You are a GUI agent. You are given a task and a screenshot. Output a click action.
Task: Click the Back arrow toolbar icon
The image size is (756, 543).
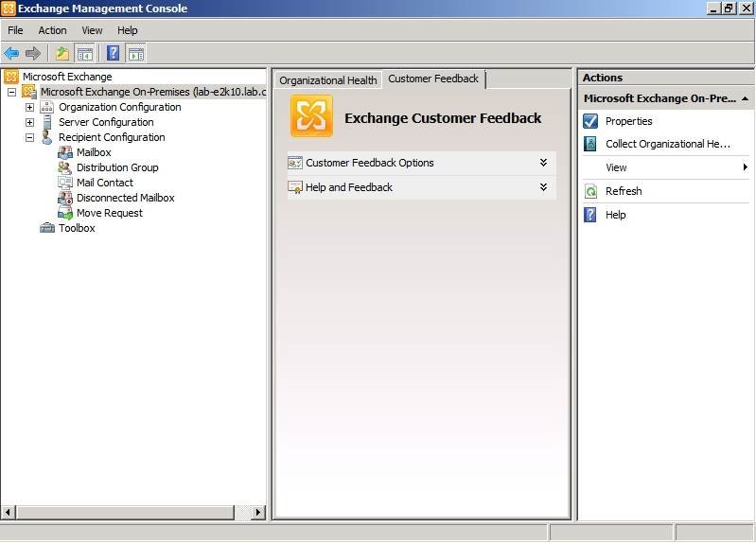click(x=11, y=53)
